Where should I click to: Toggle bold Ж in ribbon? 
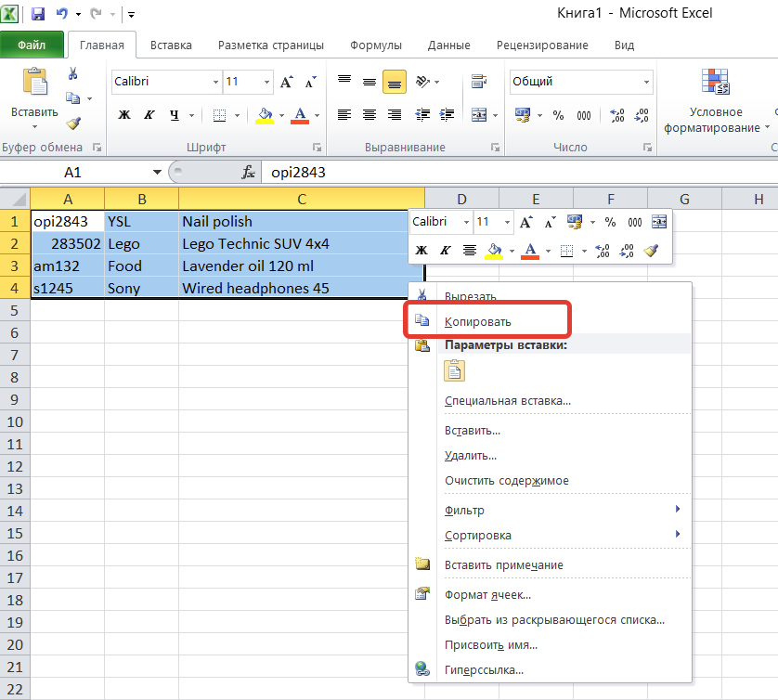point(124,116)
